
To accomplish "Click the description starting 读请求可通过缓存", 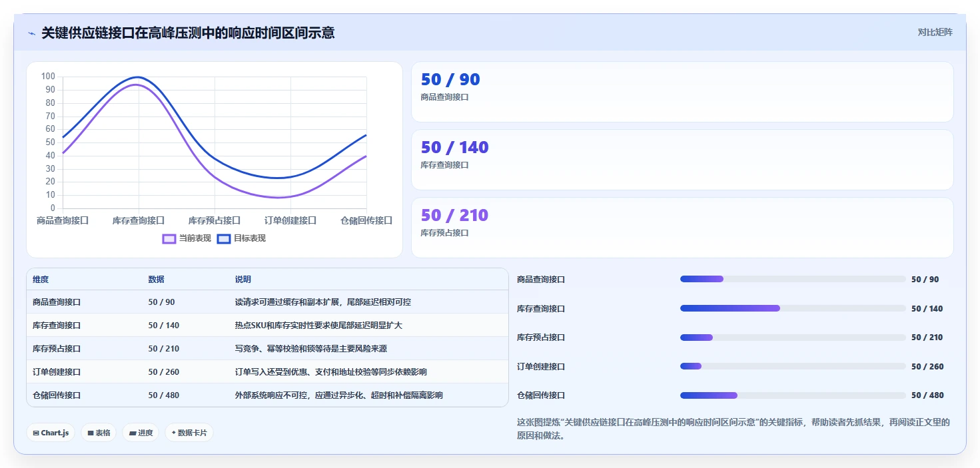I will click(323, 302).
